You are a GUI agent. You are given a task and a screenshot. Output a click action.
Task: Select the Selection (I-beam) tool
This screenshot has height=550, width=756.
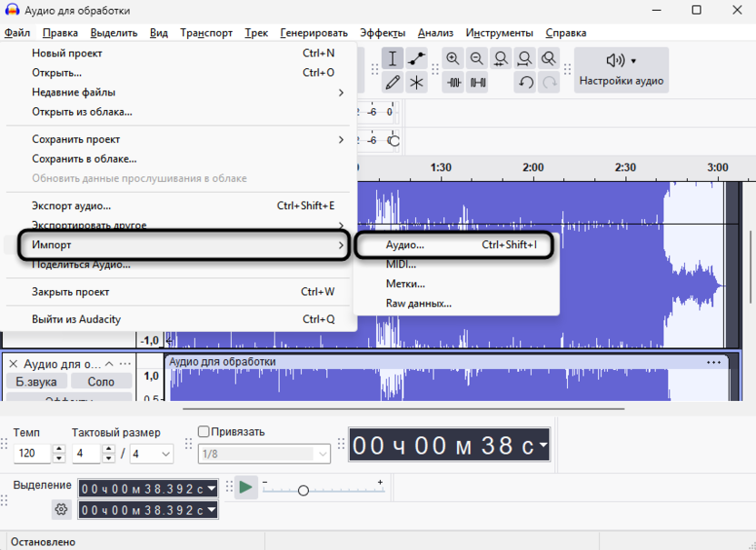[393, 59]
